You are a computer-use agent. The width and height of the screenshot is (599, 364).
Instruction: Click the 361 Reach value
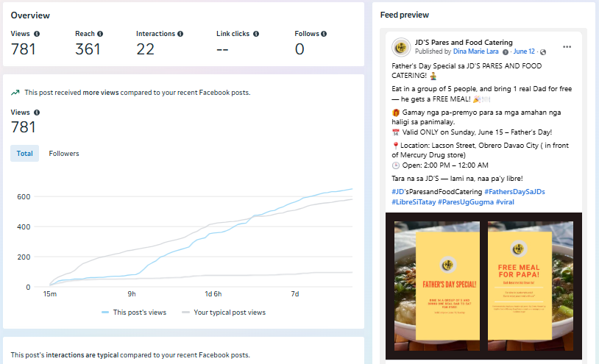coord(88,49)
